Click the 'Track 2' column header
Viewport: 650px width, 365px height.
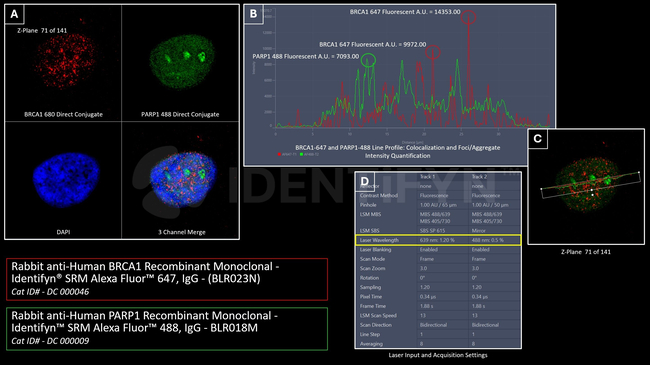(x=479, y=176)
